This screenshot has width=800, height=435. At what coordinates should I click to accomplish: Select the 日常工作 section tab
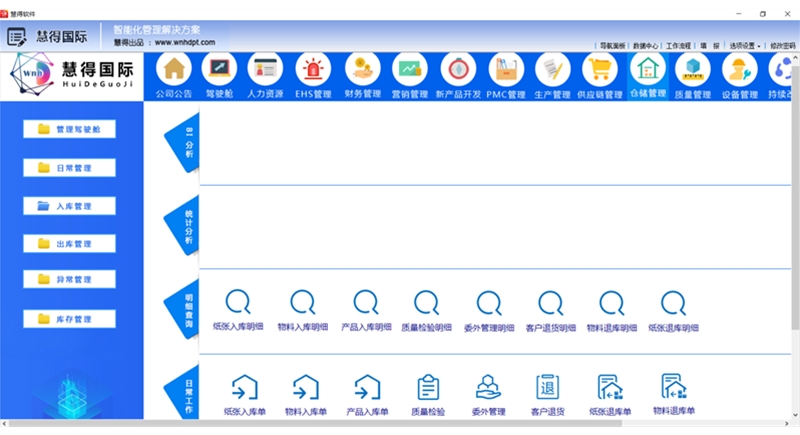click(182, 394)
